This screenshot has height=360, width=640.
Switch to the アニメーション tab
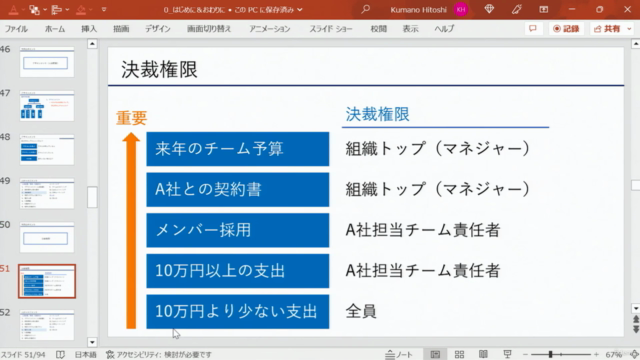point(269,29)
